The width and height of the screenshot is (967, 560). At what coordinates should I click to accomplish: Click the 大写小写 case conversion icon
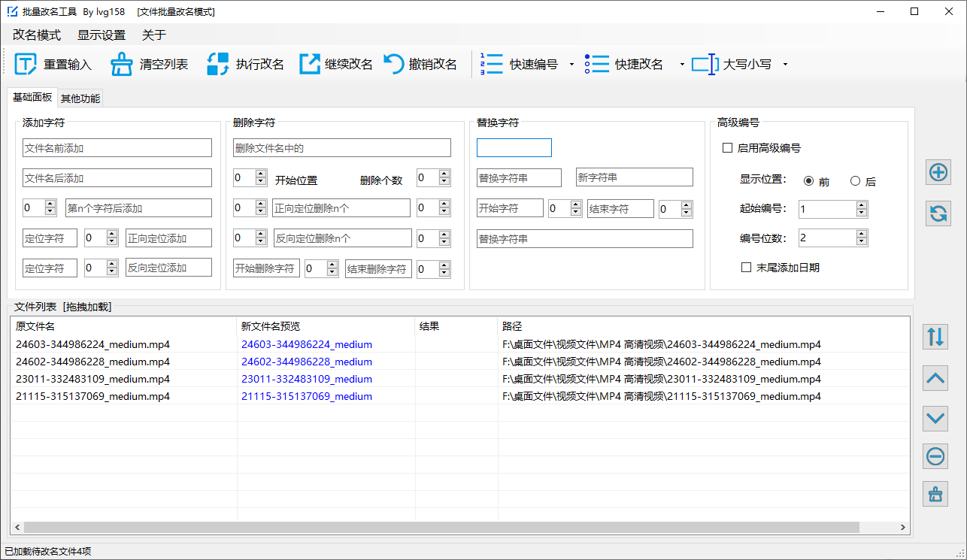point(705,64)
